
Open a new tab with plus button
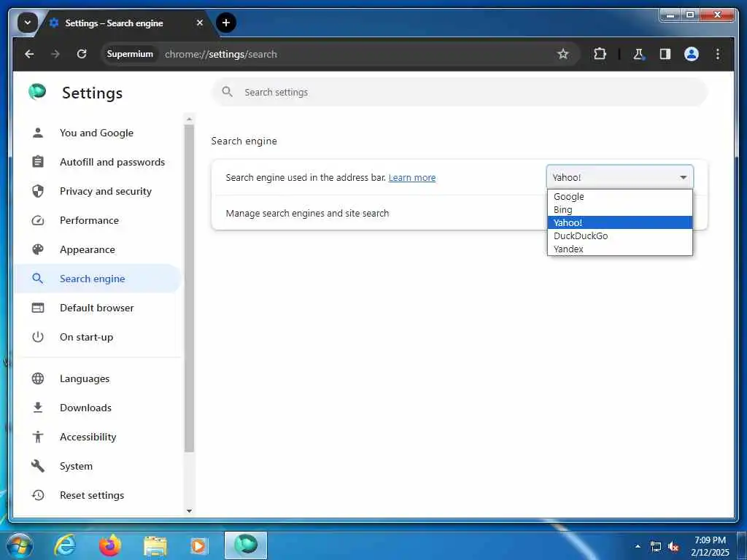[x=226, y=23]
